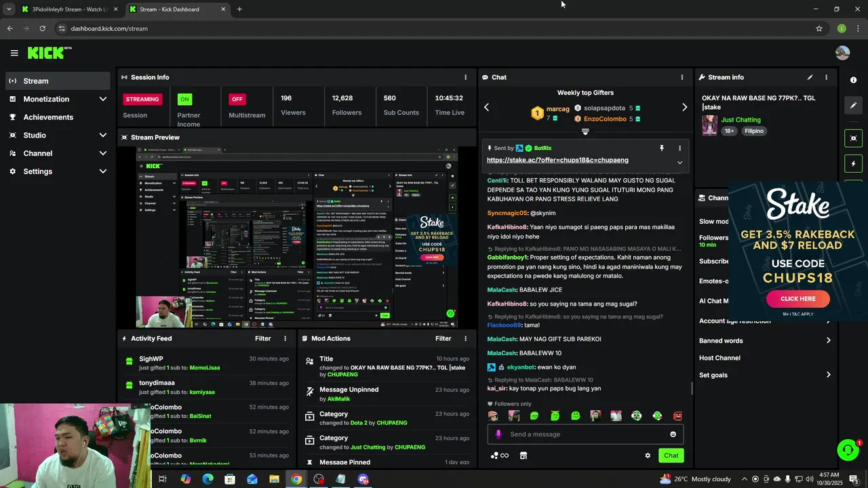868x488 pixels.
Task: Open options on the BotRix pinned message
Action: (679, 148)
